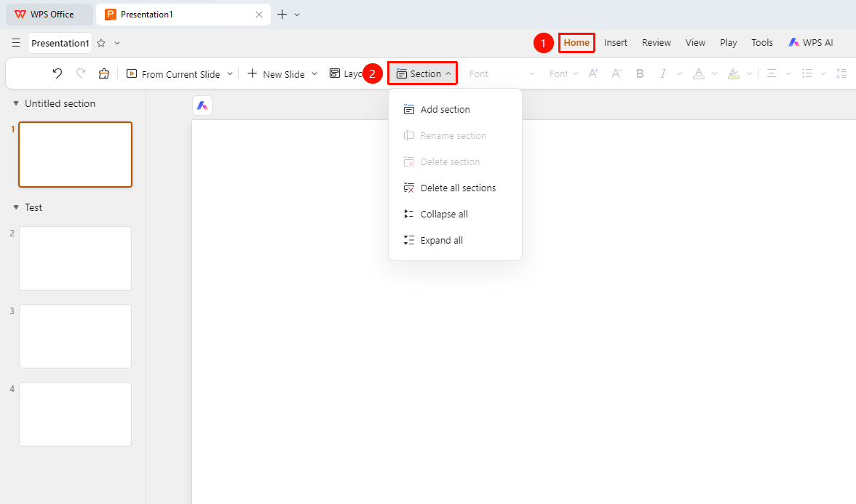Collapse the Untitled section triangle
This screenshot has width=856, height=504.
[x=16, y=103]
